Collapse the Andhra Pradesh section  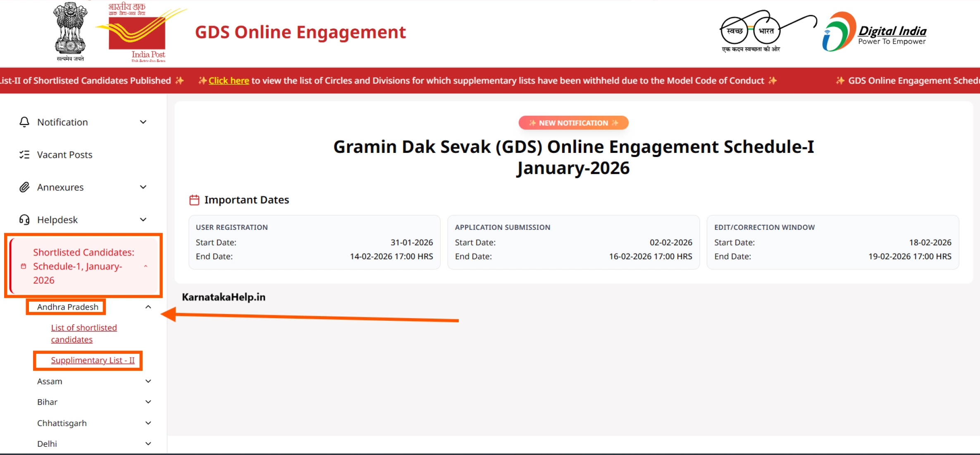coord(148,307)
